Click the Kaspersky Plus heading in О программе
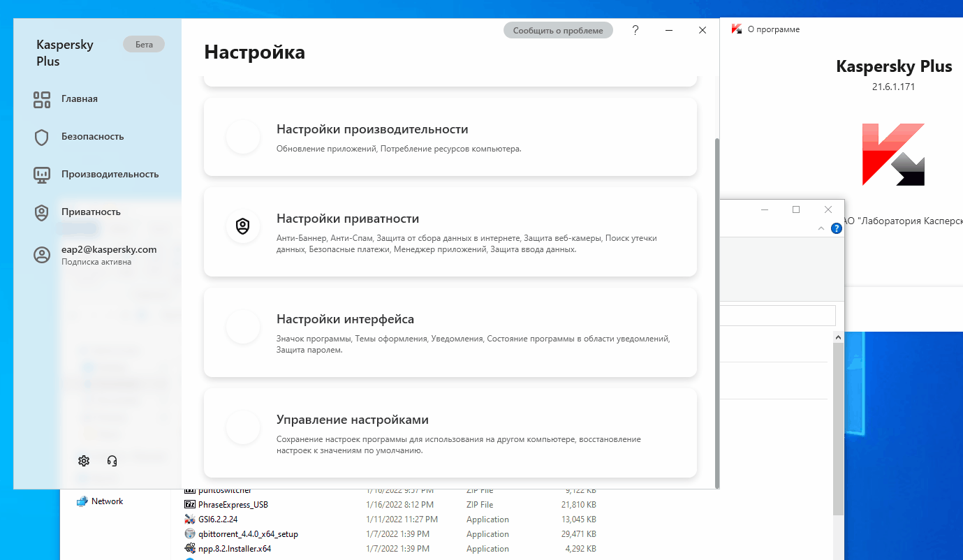The height and width of the screenshot is (560, 963). (894, 66)
